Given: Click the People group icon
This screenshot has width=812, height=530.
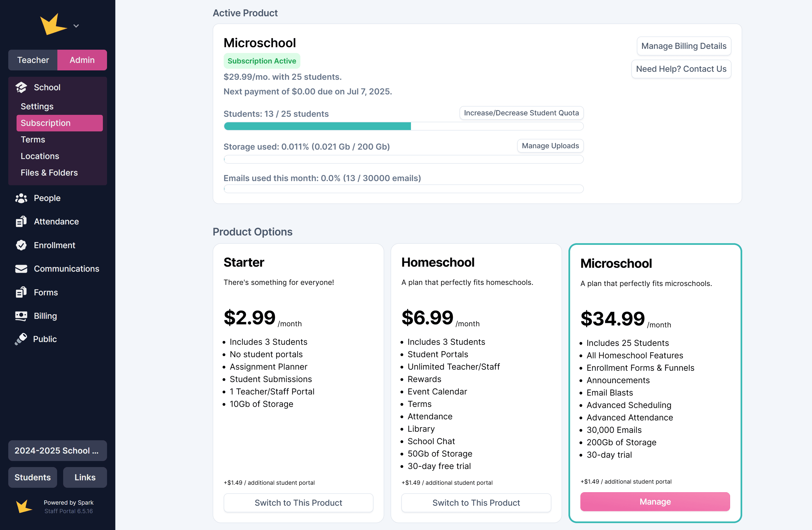Looking at the screenshot, I should (21, 198).
